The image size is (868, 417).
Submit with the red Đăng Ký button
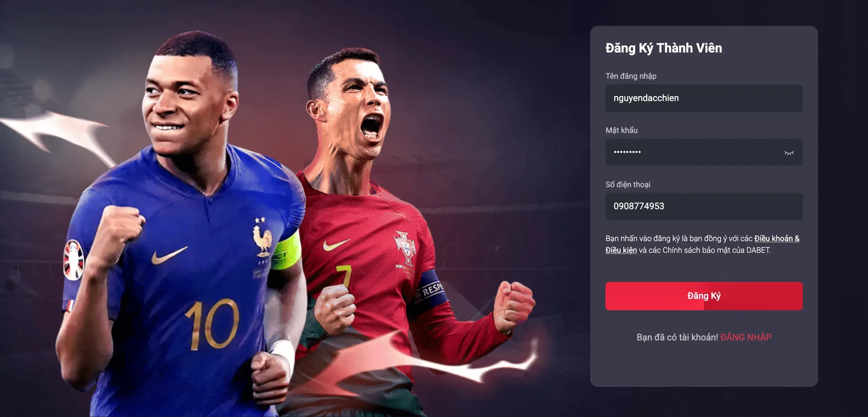(704, 296)
